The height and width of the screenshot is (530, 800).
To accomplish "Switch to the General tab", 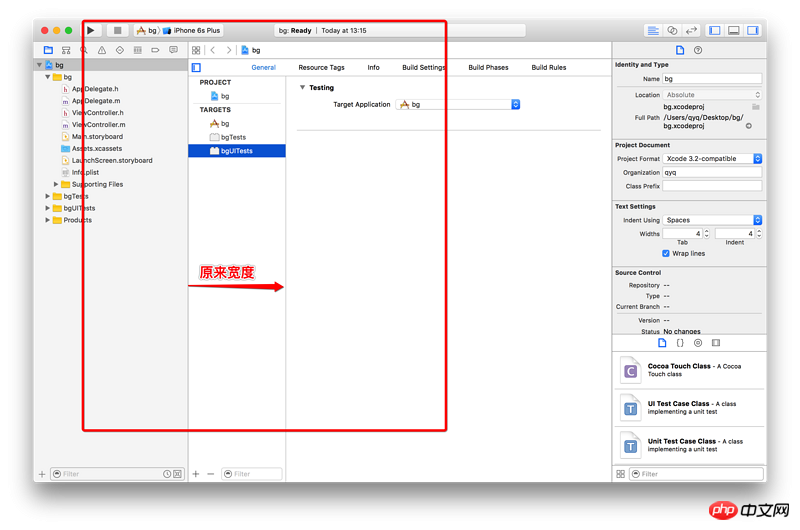I will click(263, 67).
